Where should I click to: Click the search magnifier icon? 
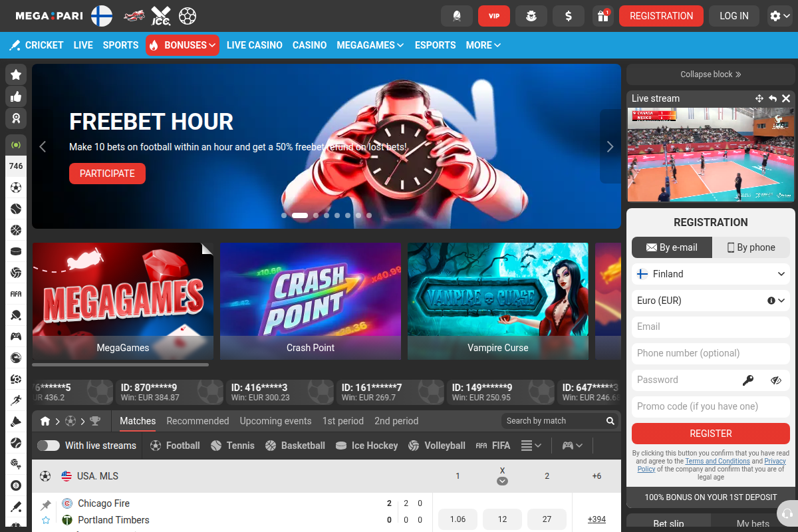610,421
